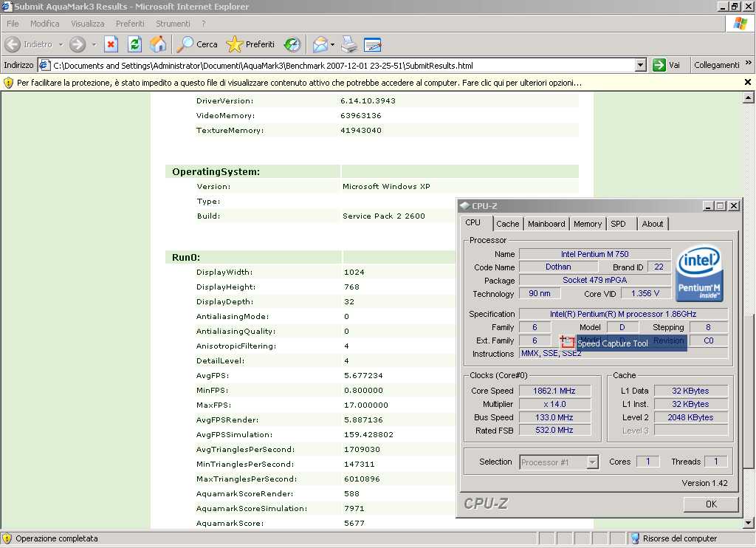Screen dimensions: 756x548
Task: Click the forward arrow navigation icon
Action: pyautogui.click(x=77, y=44)
